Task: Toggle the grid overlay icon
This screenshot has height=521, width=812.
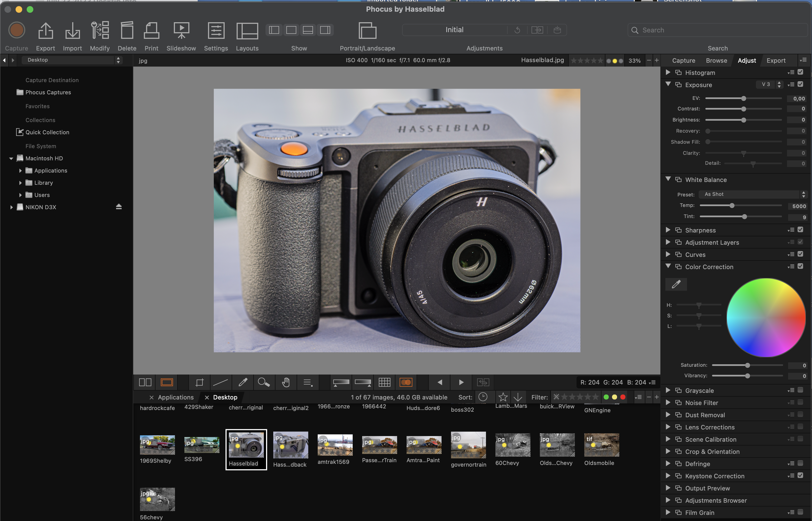Action: click(x=384, y=382)
